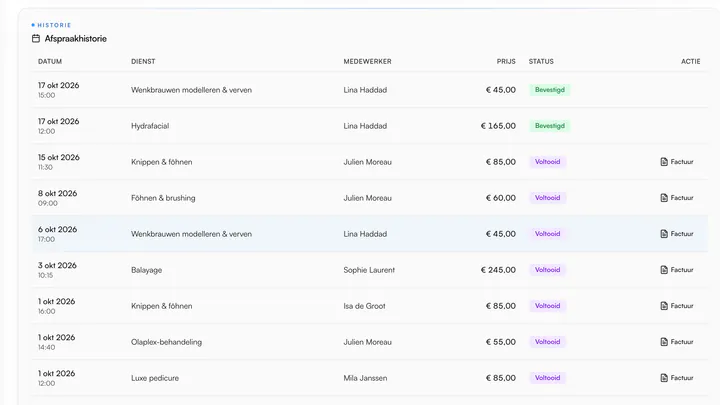The image size is (720, 405).
Task: Open Factuur for Luxe pedicure
Action: (x=677, y=378)
